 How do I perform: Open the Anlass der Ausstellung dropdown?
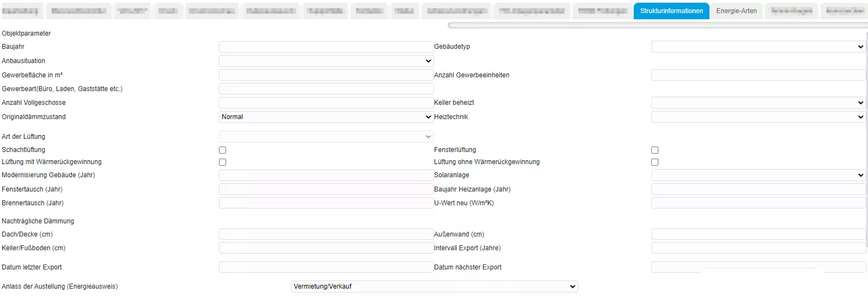(434, 286)
